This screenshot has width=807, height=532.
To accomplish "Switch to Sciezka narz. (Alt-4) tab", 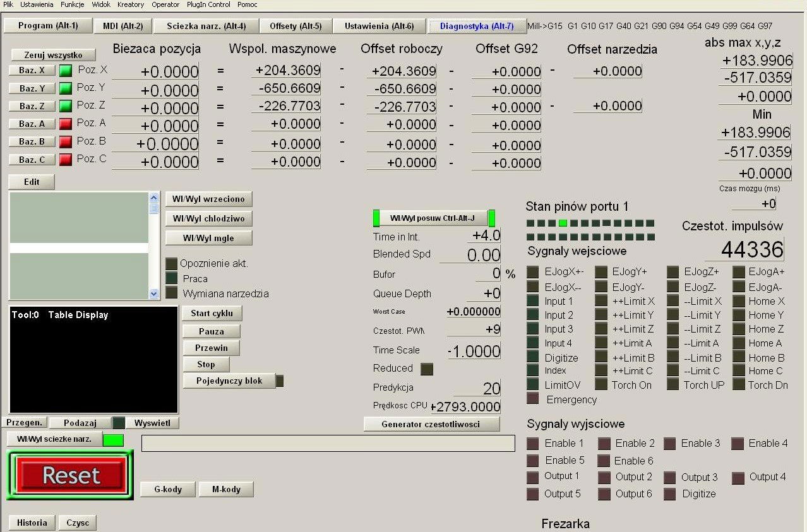I will tap(206, 26).
